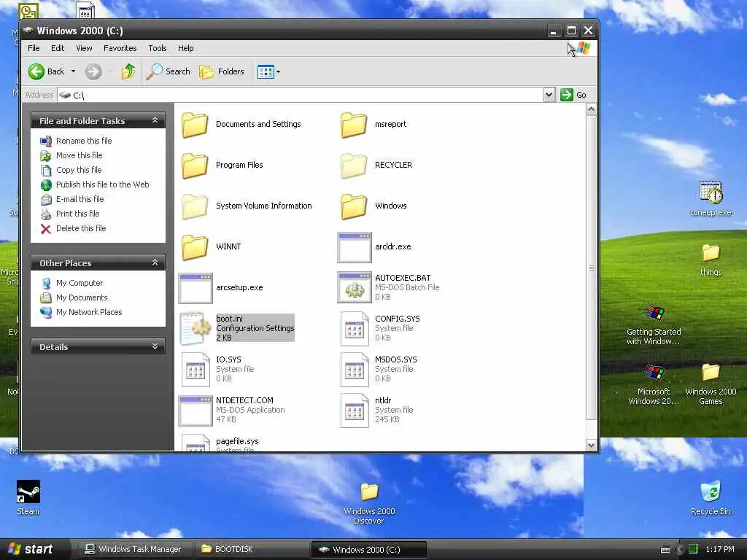Select the Program Files folder icon
Image resolution: width=747 pixels, height=560 pixels.
coord(195,166)
